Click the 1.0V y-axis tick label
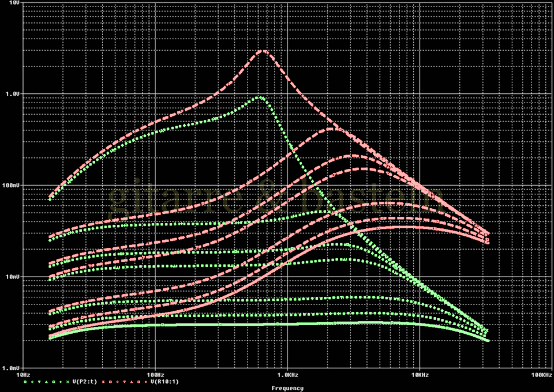This screenshot has width=554, height=392. (x=12, y=93)
